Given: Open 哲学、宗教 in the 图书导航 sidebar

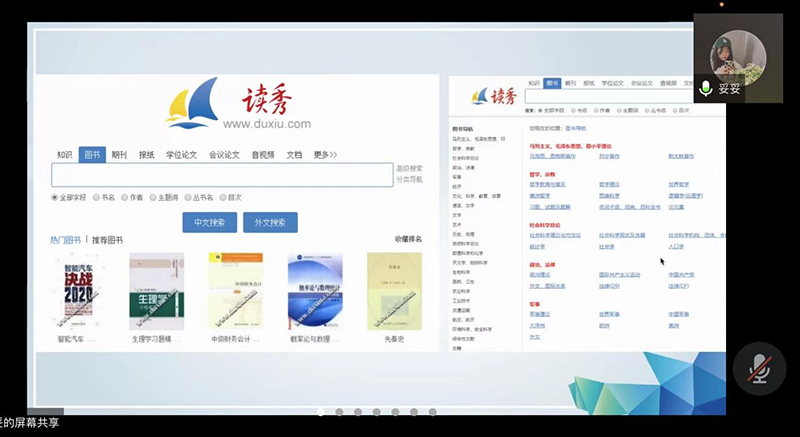Looking at the screenshot, I should point(463,148).
